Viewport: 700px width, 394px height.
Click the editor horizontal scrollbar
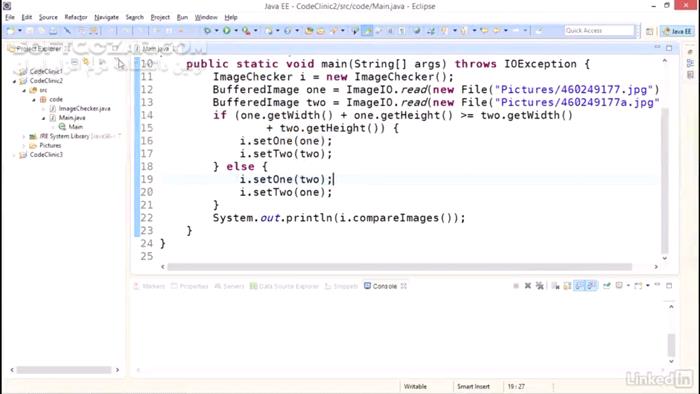(400, 267)
